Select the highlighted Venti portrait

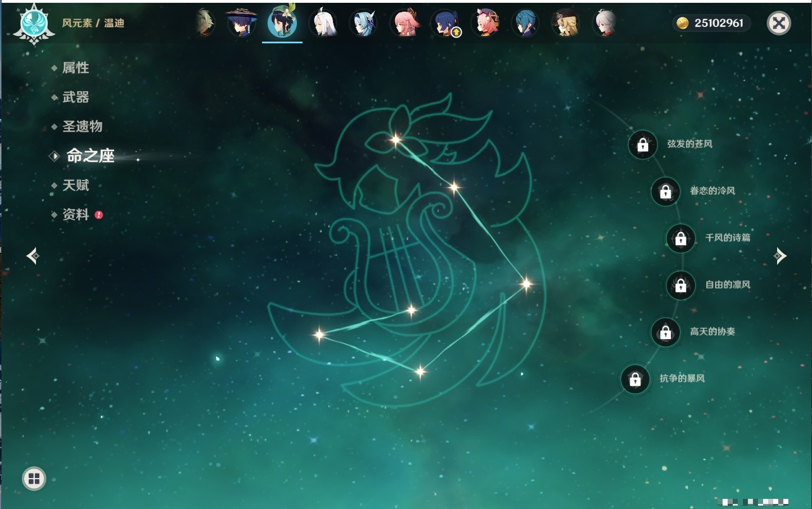[282, 22]
